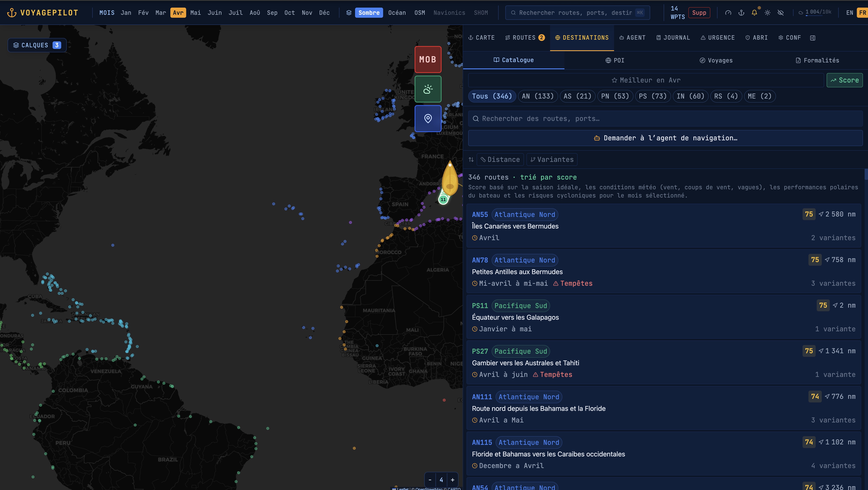Collapse the side panel with sidebar icon
The height and width of the screenshot is (490, 868).
click(812, 38)
